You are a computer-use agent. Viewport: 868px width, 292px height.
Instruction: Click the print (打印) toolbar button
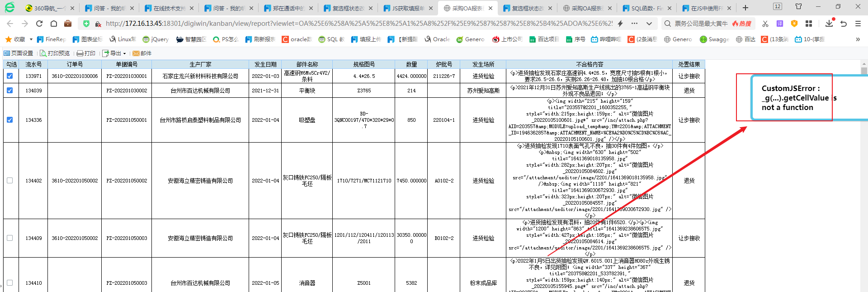[x=86, y=53]
